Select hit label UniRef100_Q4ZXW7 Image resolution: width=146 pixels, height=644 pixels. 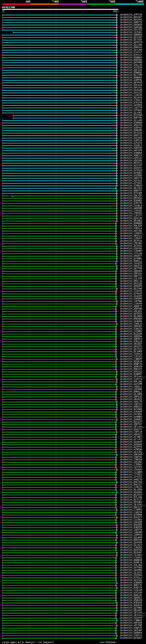pyautogui.click(x=131, y=630)
